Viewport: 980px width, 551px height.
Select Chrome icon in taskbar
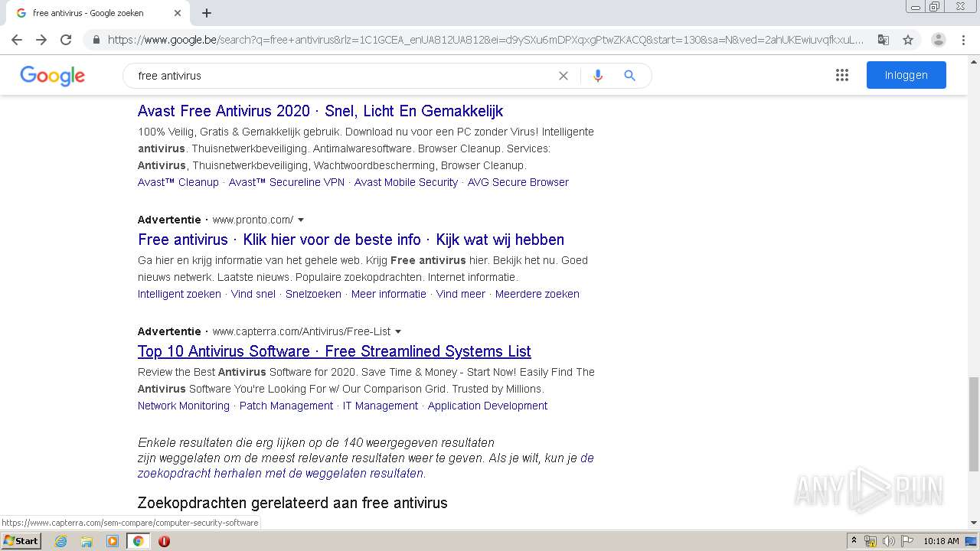(138, 541)
